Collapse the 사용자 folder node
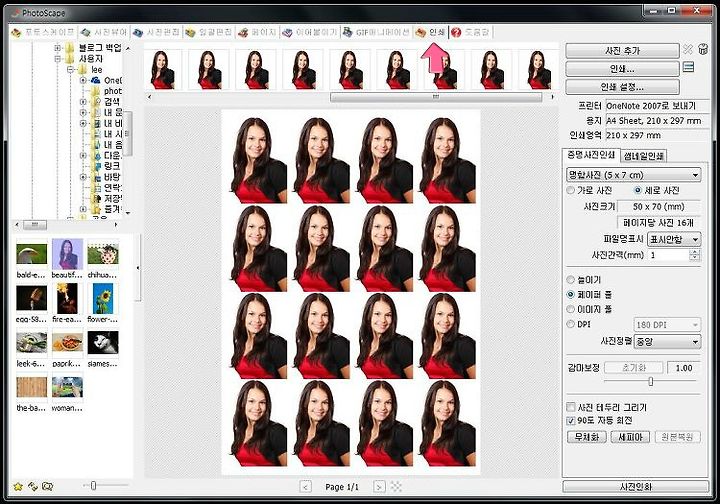 pos(57,59)
